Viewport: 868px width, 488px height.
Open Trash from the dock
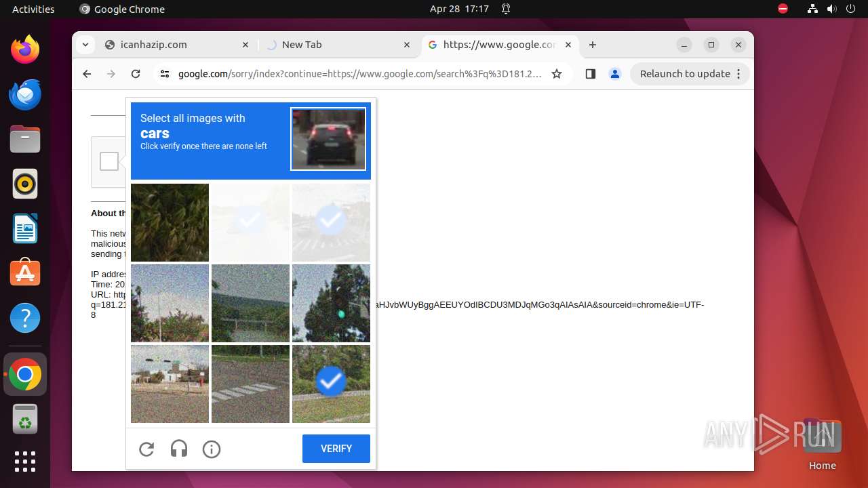point(25,420)
